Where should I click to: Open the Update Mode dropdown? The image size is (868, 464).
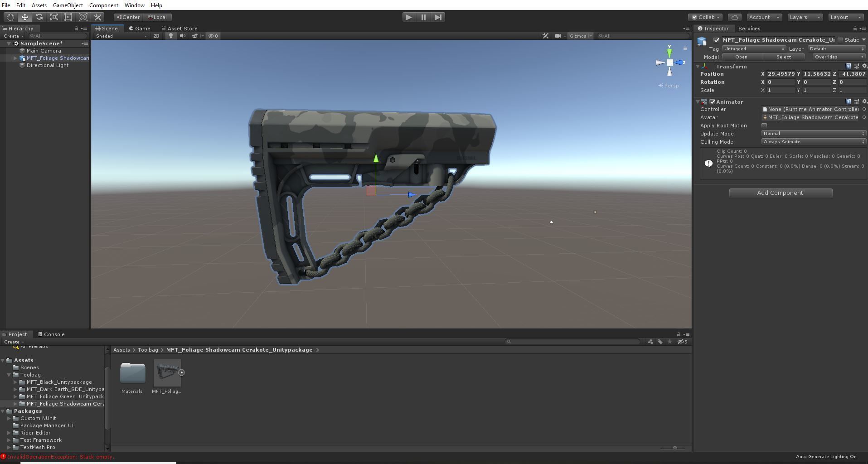pos(814,134)
